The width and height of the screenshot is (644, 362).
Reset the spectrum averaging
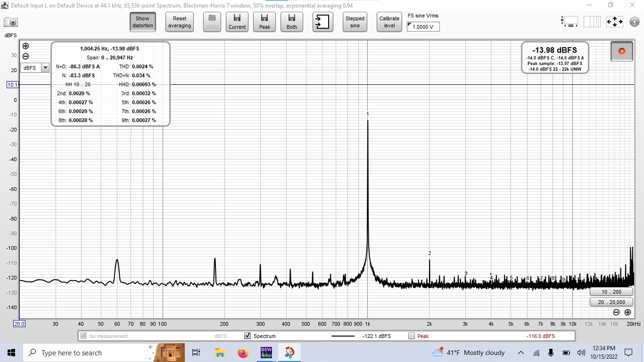(180, 22)
